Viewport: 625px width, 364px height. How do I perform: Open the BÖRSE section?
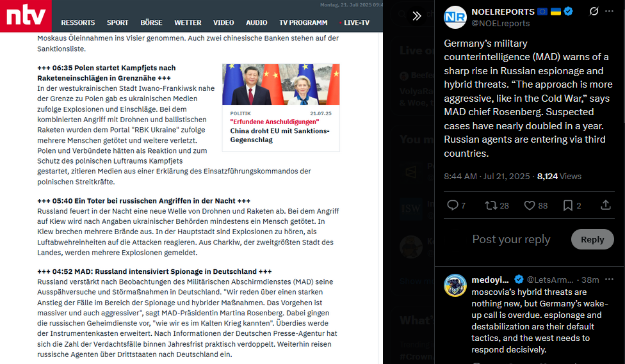click(151, 22)
